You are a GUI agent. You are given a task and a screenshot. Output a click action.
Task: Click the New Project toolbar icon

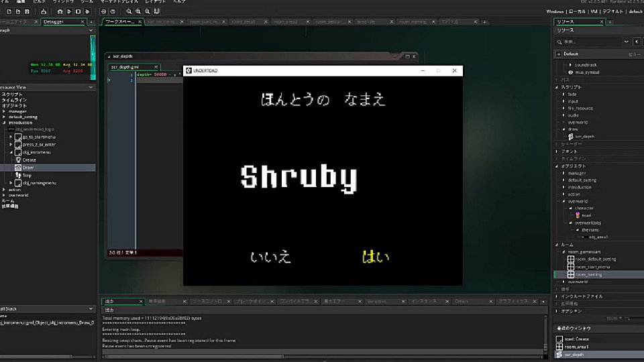click(9, 11)
